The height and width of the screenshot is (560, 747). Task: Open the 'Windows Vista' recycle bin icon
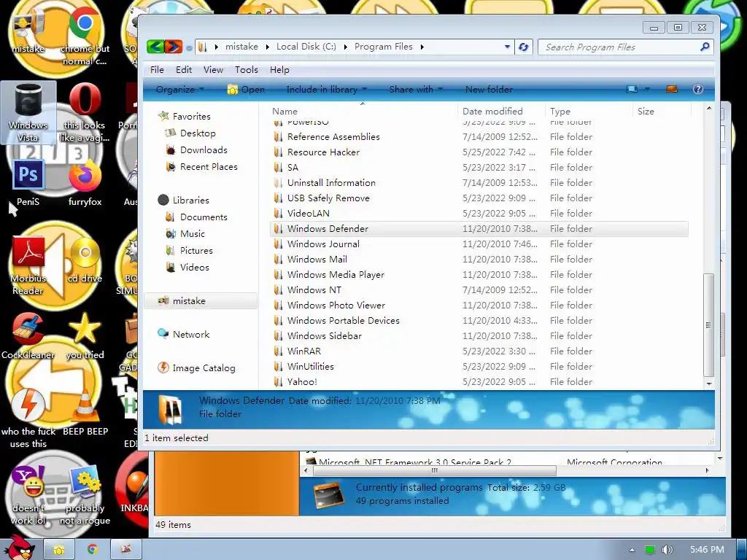28,112
